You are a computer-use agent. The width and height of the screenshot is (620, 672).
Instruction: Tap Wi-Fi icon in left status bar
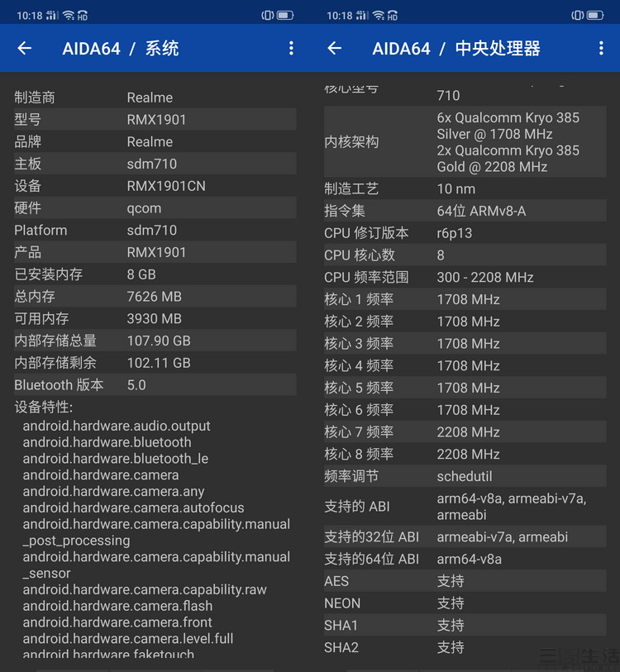[x=69, y=15]
